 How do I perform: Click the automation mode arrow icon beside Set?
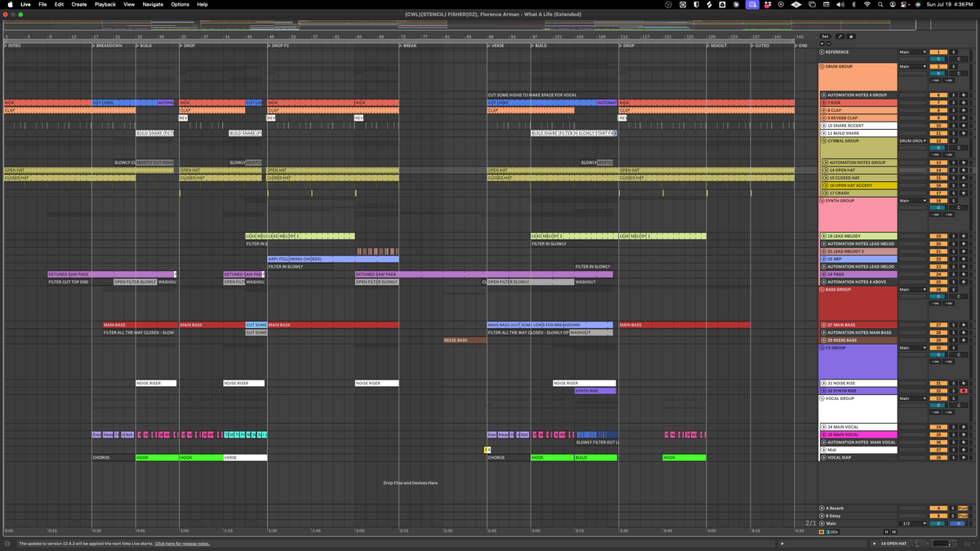click(x=840, y=37)
